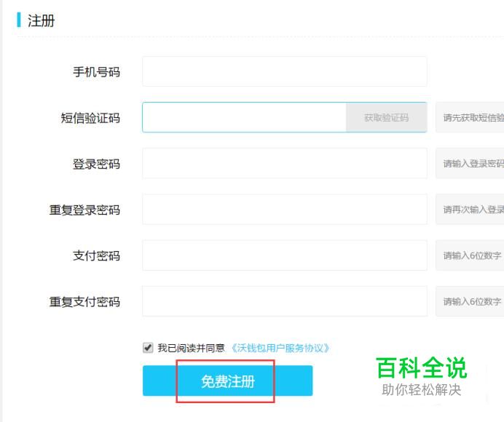This screenshot has height=422, width=504.
Task: Focus the 重复支付密码 input field
Action: click(x=284, y=301)
